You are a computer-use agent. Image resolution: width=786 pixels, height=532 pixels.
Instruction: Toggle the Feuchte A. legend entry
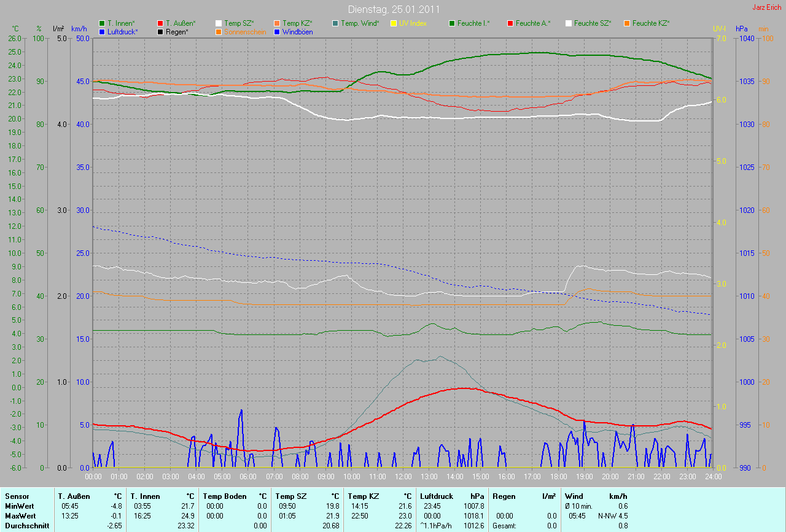point(532,23)
